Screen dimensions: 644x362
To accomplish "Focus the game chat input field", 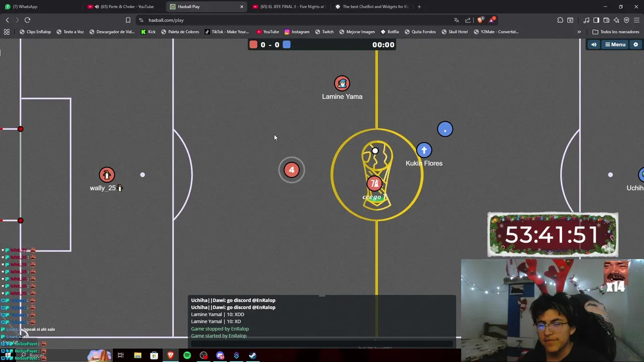I will pyautogui.click(x=322, y=344).
